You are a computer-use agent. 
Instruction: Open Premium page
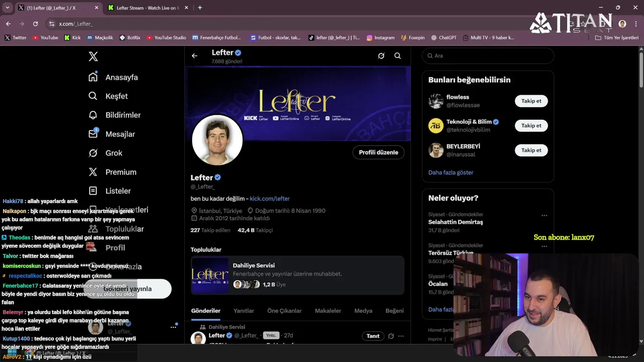(x=113, y=172)
